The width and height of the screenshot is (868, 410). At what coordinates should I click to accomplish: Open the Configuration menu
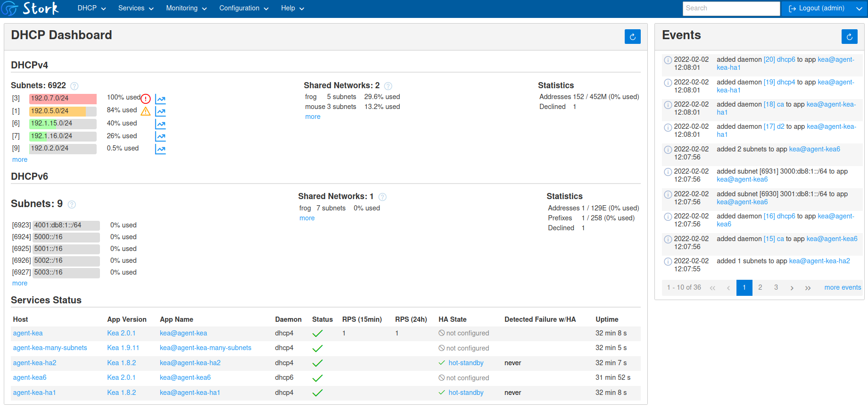point(244,8)
